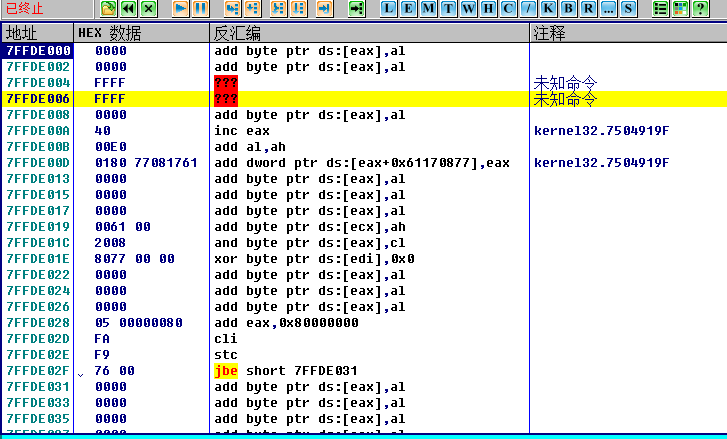Click the Close program X icon
Screen dimensions: 727x439
[148, 8]
